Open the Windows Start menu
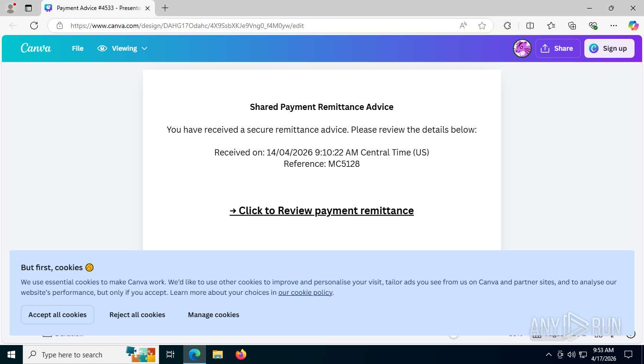Image resolution: width=644 pixels, height=364 pixels. click(x=11, y=355)
